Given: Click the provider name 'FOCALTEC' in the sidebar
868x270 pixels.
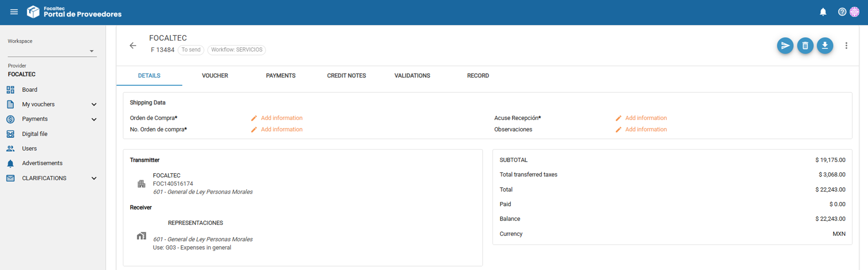Looking at the screenshot, I should click(22, 74).
